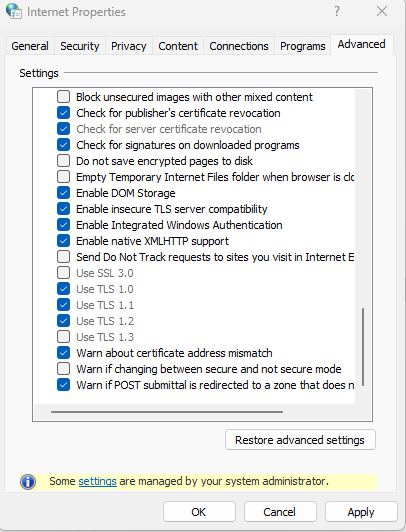This screenshot has width=406, height=532.
Task: Open the managed settings link
Action: (98, 481)
